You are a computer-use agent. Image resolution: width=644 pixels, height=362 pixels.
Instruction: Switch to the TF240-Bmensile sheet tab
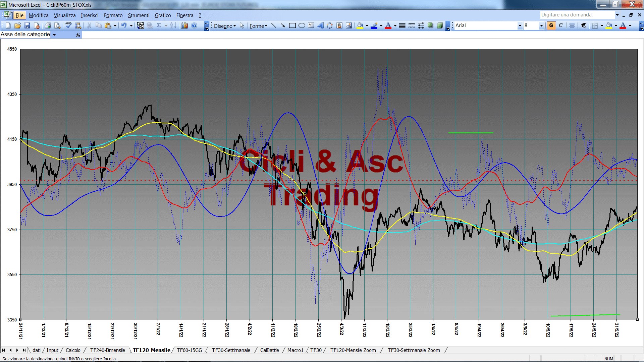[x=107, y=350]
